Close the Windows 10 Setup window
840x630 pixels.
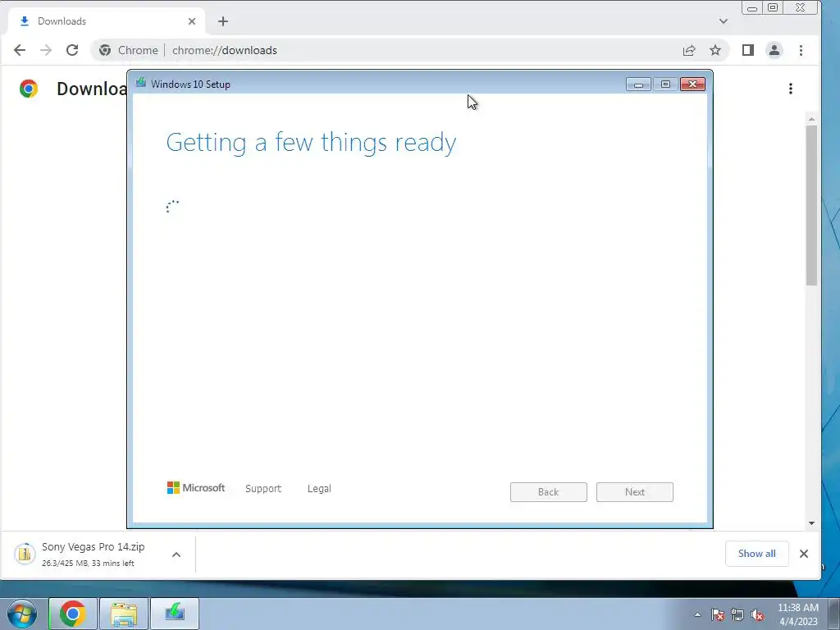(x=692, y=84)
